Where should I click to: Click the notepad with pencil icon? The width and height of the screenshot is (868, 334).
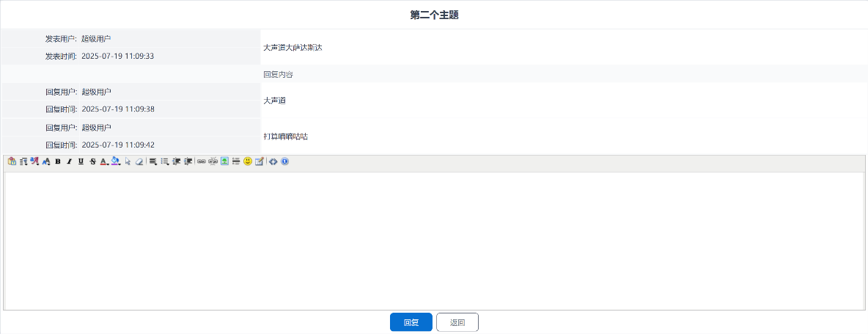coord(259,161)
